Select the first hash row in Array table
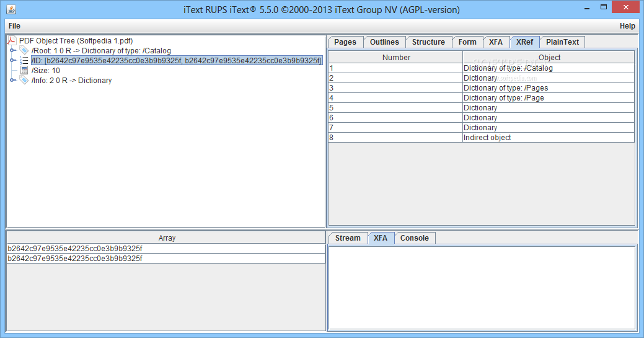Viewport: 644px width, 338px height. point(166,248)
